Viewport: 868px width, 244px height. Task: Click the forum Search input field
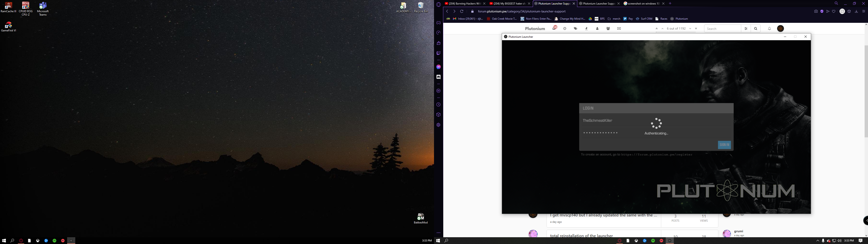tap(722, 29)
